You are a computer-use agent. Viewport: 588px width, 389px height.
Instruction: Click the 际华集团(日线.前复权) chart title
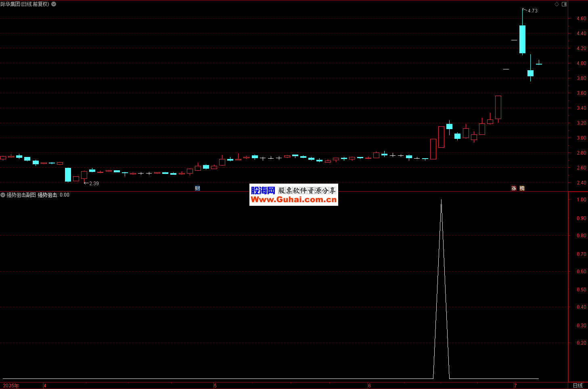25,4
